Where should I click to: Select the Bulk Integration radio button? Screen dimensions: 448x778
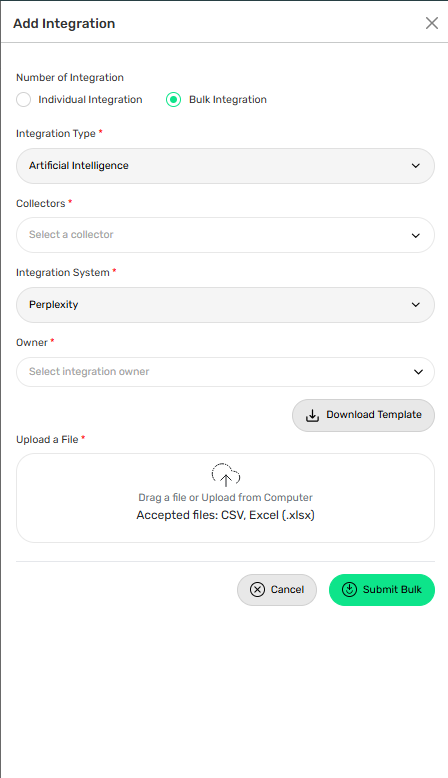point(173,100)
